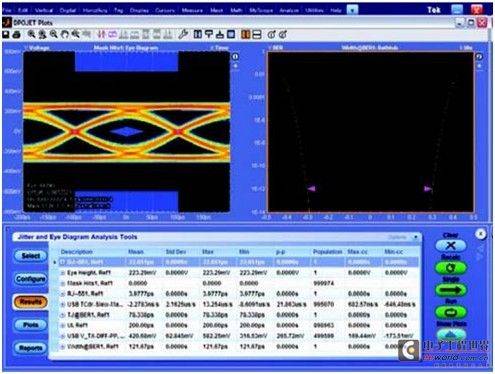Open the Measure menu
495x374 pixels.
192,10
